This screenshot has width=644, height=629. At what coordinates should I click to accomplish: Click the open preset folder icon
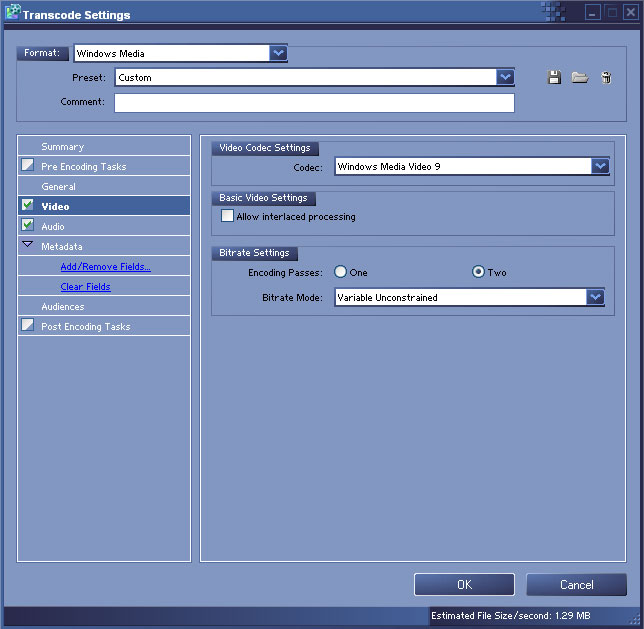click(x=580, y=77)
